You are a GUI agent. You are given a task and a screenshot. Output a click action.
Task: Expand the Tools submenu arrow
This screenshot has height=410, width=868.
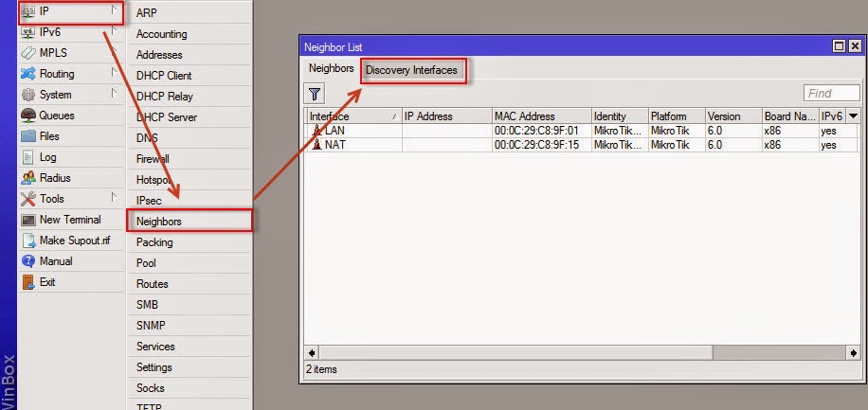tap(114, 199)
